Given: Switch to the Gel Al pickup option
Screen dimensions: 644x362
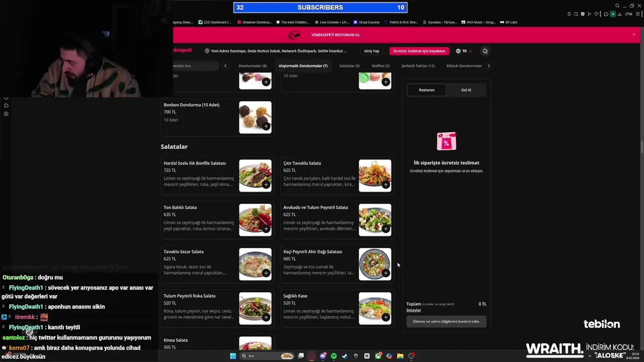Looking at the screenshot, I should (x=466, y=90).
